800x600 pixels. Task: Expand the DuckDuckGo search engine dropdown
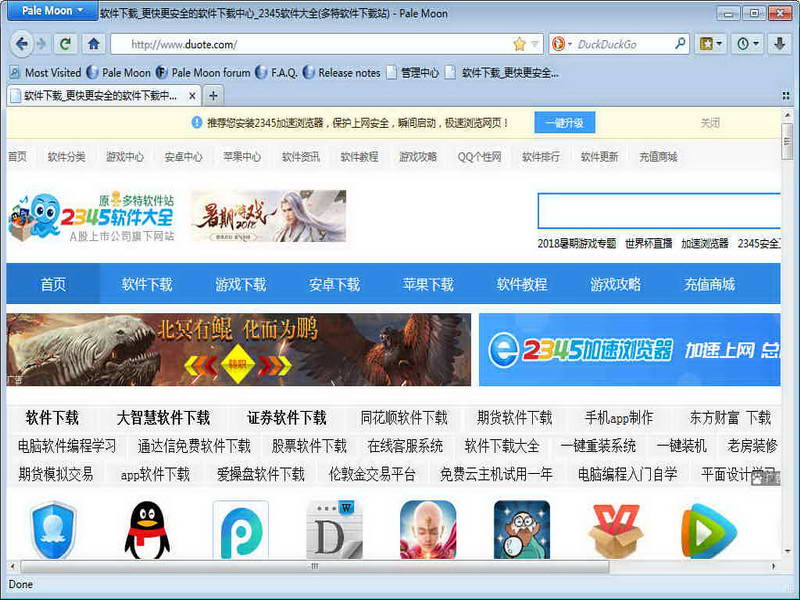(x=561, y=44)
